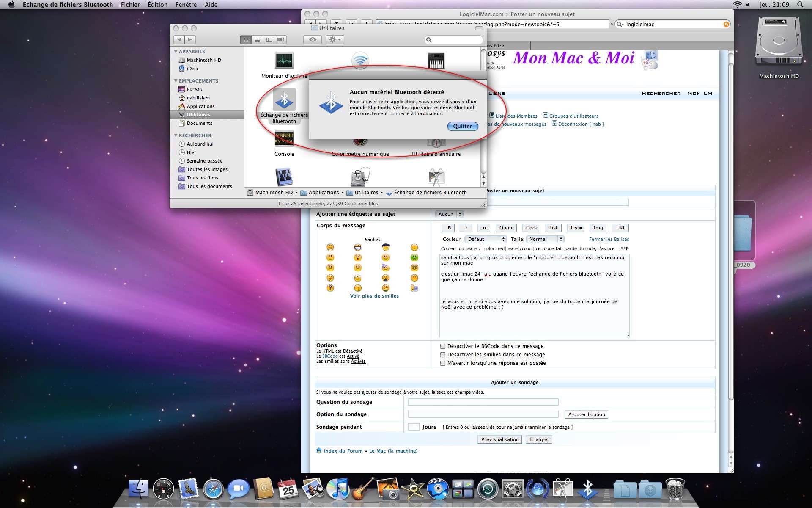The height and width of the screenshot is (508, 812).
Task: Open the Trash in the Dock
Action: (x=675, y=489)
